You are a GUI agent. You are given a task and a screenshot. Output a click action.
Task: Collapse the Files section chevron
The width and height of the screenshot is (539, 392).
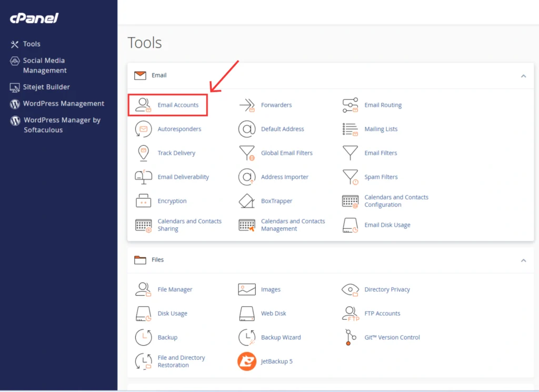click(523, 260)
